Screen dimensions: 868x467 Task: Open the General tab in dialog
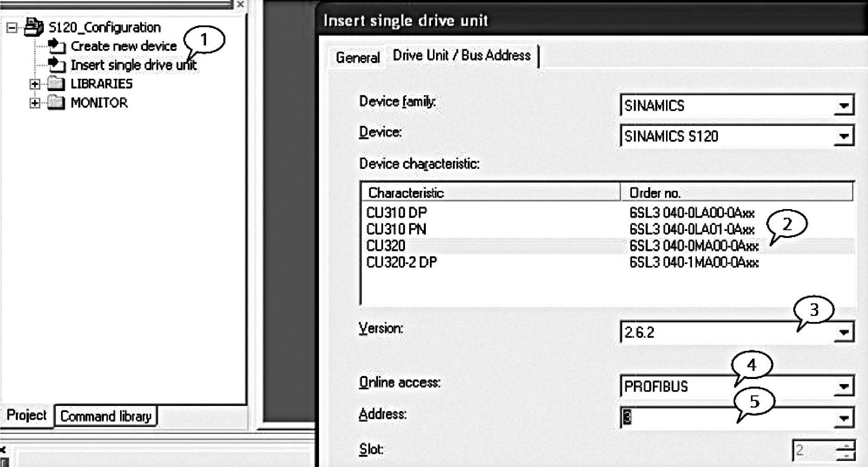358,57
